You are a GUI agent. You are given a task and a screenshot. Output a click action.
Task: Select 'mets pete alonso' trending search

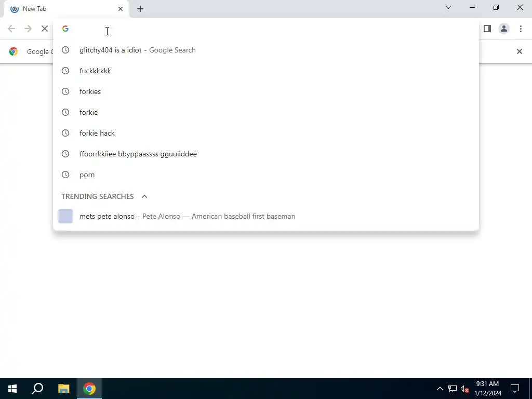click(x=266, y=217)
